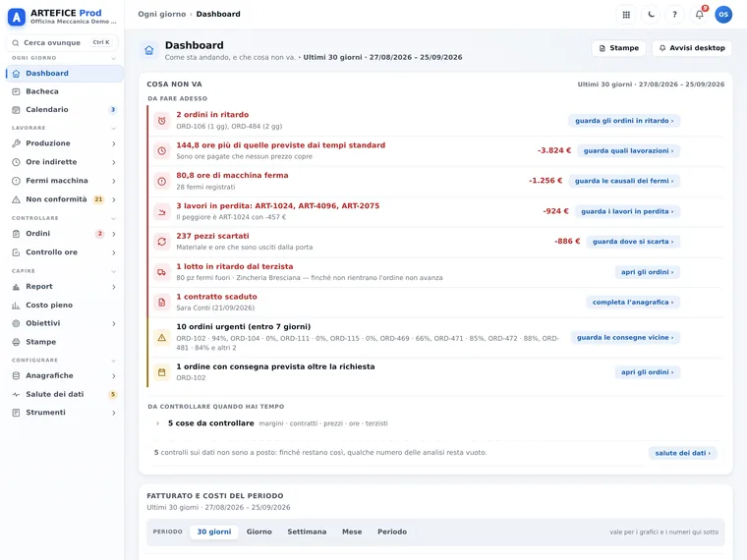Viewport: 747px width, 560px height.
Task: Click Stampe printer icon in sidebar
Action: [x=16, y=342]
